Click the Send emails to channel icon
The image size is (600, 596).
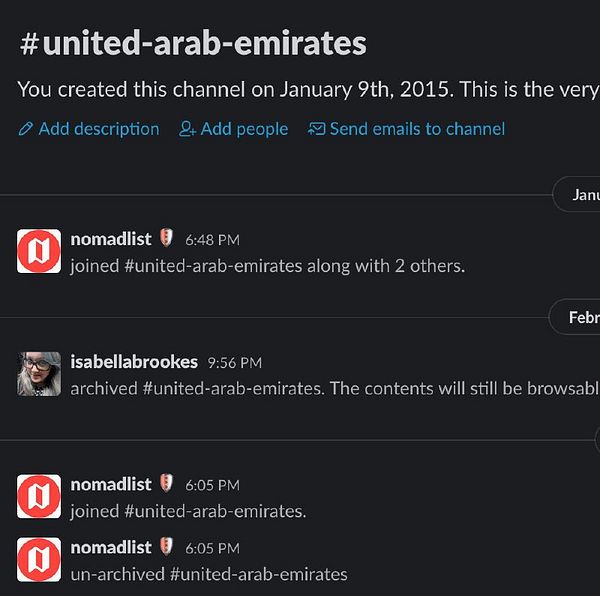[x=316, y=129]
